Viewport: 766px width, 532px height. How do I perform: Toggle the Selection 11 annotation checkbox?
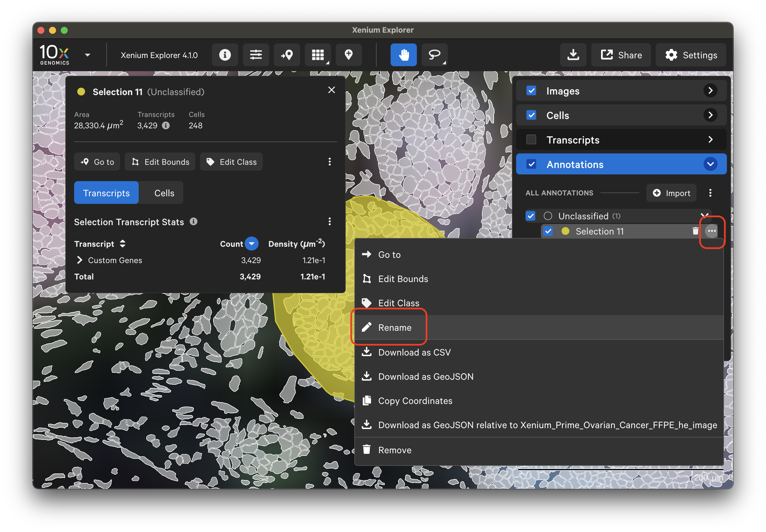(x=548, y=231)
